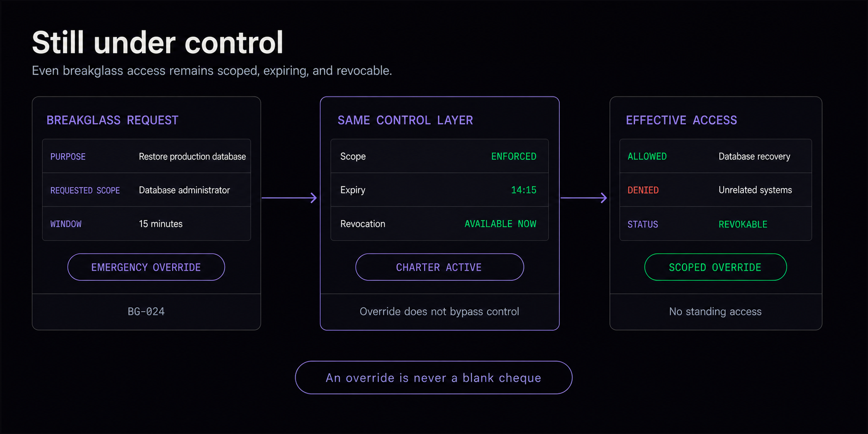The image size is (868, 434).
Task: Select the Scope ENFORCED row
Action: coord(439,156)
